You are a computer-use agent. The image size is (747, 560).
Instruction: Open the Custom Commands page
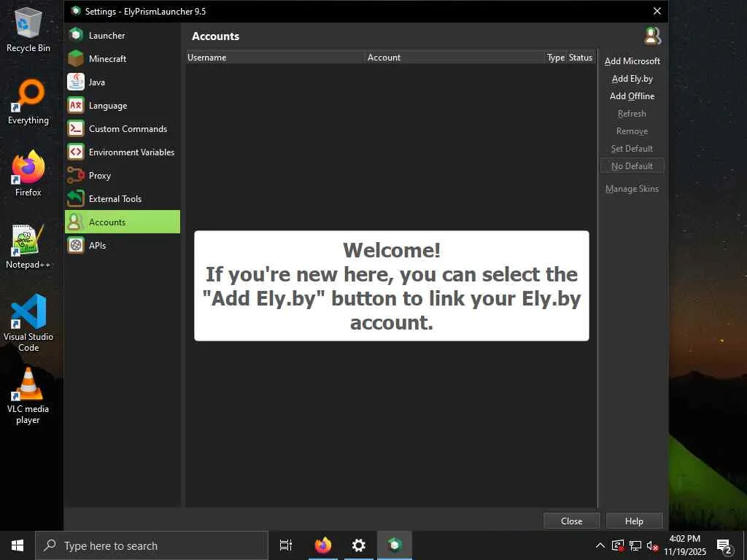pyautogui.click(x=123, y=128)
